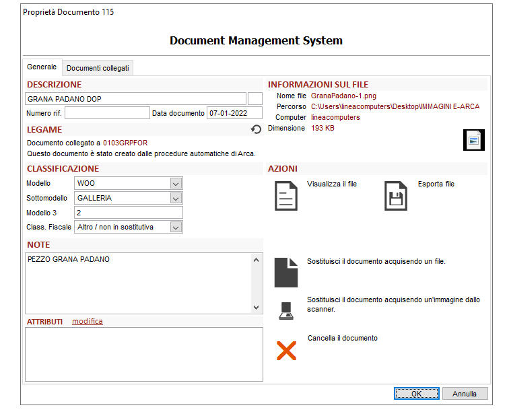Click the refresh arrow icon beside LEGAME
Viewport: 507px width, 420px height.
pos(256,129)
